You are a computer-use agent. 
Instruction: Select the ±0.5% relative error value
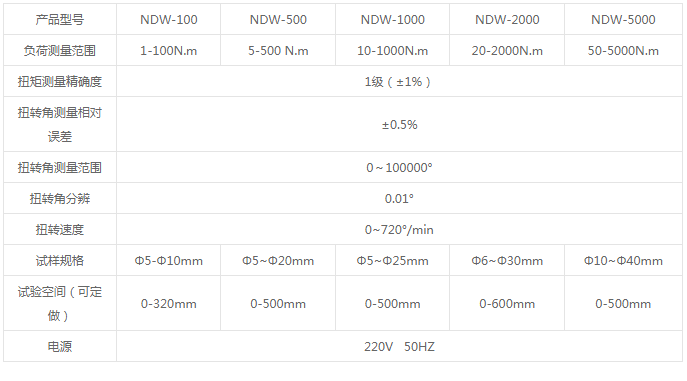(399, 125)
